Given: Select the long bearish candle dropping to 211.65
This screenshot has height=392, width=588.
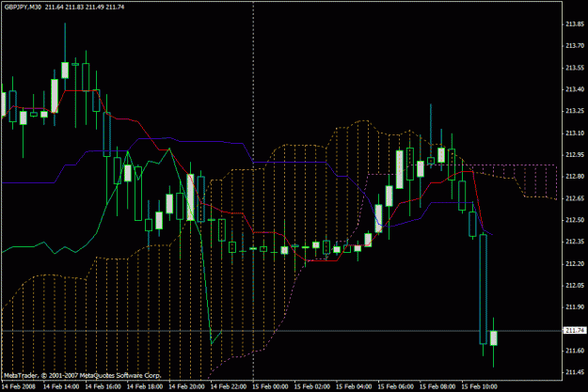Looking at the screenshot, I should [484, 289].
